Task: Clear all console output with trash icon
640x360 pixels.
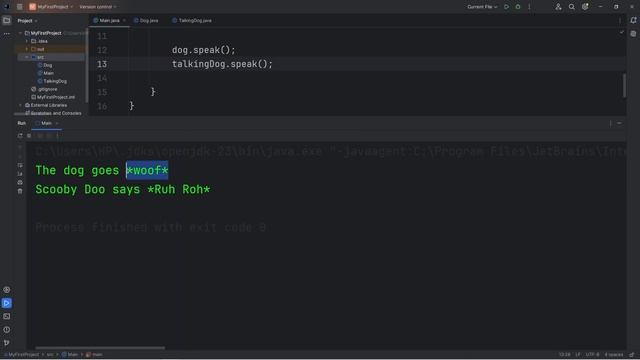Action: tap(20, 191)
